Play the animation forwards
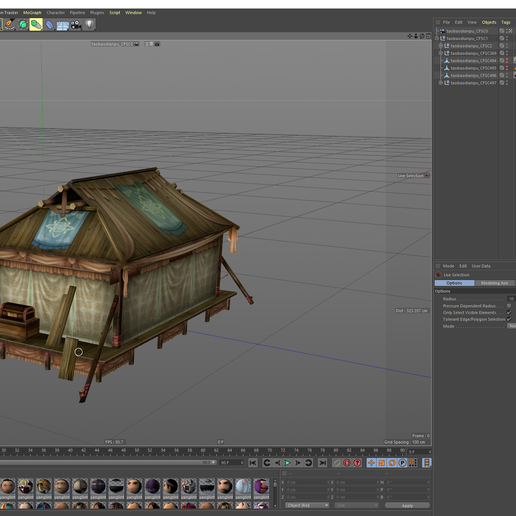516x516 pixels. click(287, 463)
